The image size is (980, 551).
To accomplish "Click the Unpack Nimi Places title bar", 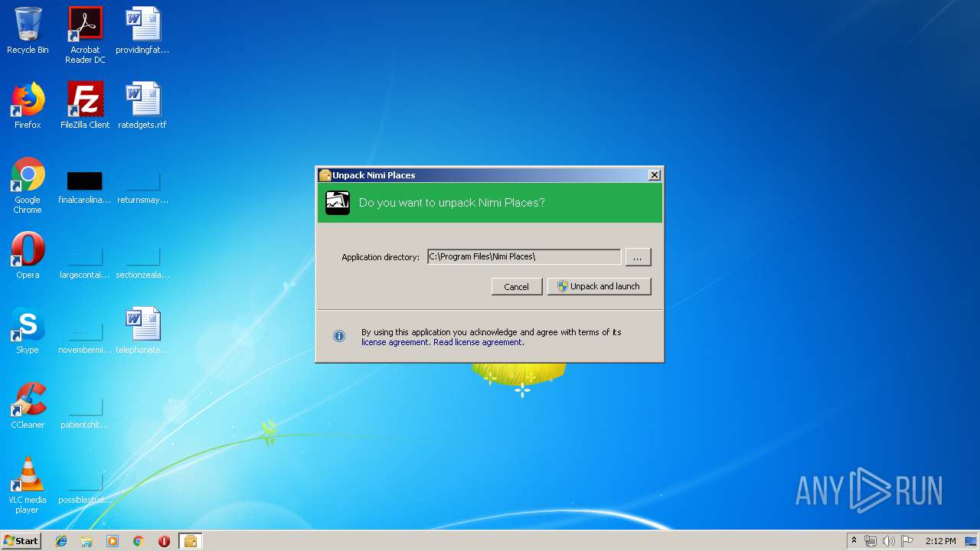I will click(490, 175).
